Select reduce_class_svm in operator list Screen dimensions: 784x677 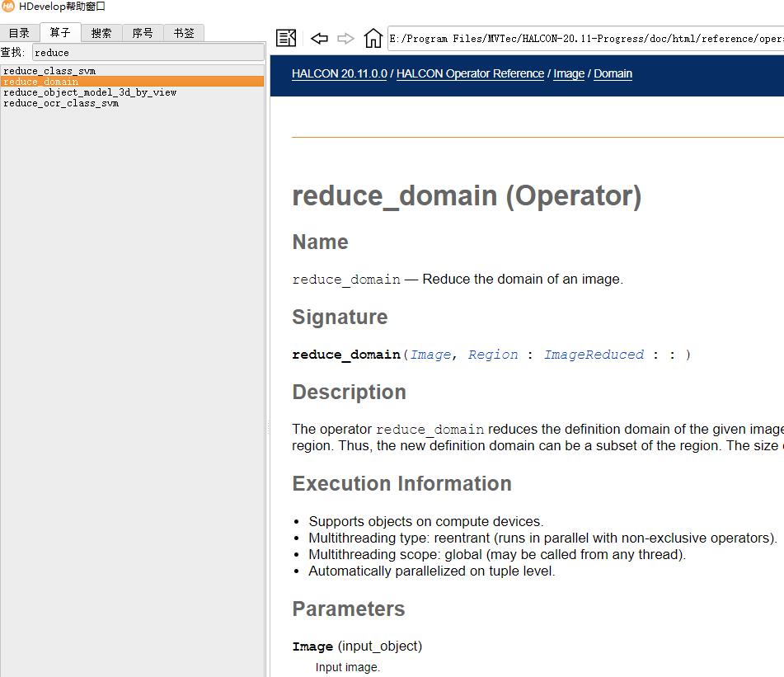point(133,71)
